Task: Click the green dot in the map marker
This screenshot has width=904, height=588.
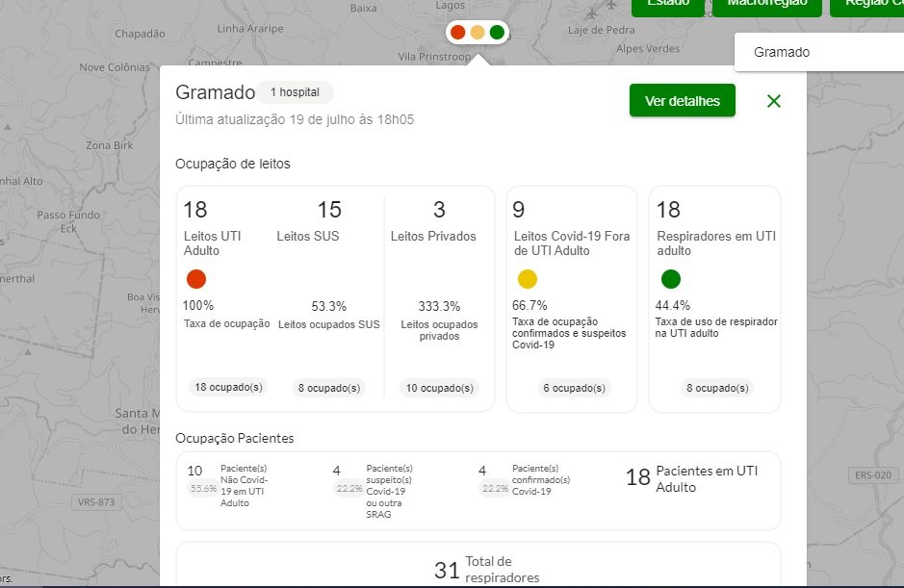Action: pyautogui.click(x=497, y=33)
